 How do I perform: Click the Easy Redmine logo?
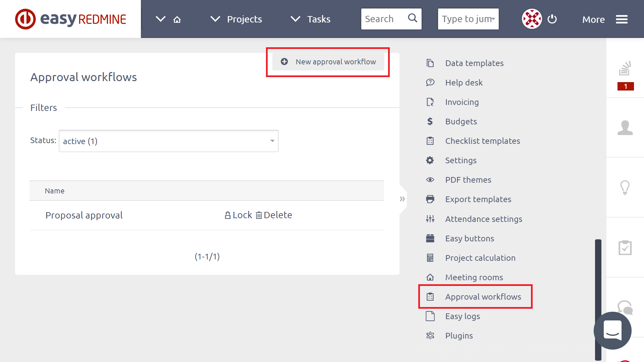click(71, 19)
